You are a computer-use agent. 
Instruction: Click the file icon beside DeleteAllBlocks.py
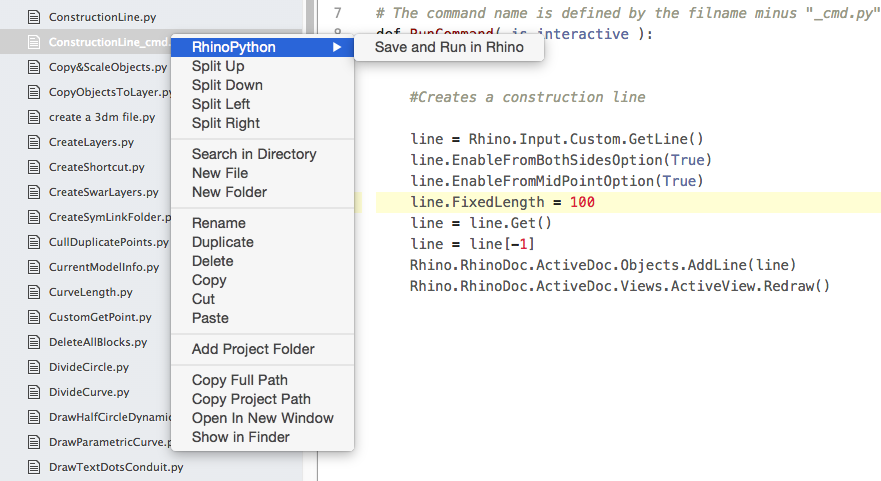tap(34, 342)
